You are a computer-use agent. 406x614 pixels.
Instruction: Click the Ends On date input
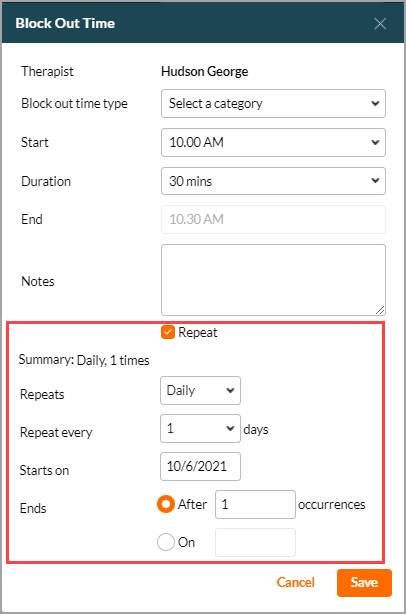click(255, 542)
